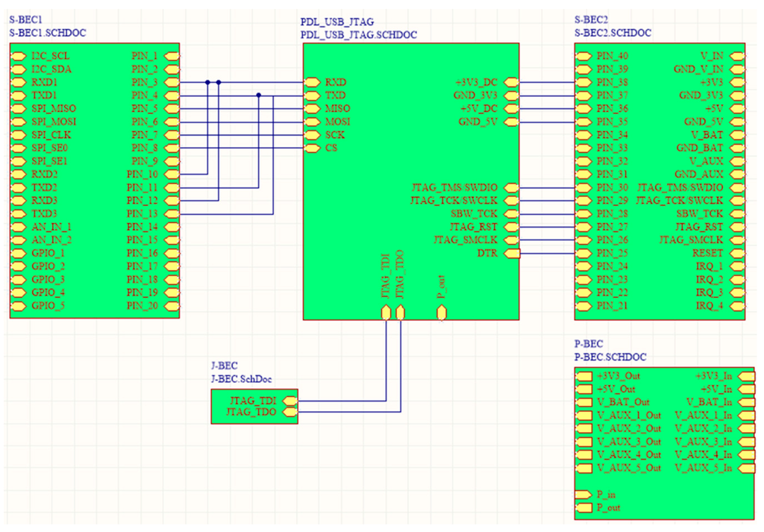Click the J-BEC.SchDoc file name text

point(240,378)
